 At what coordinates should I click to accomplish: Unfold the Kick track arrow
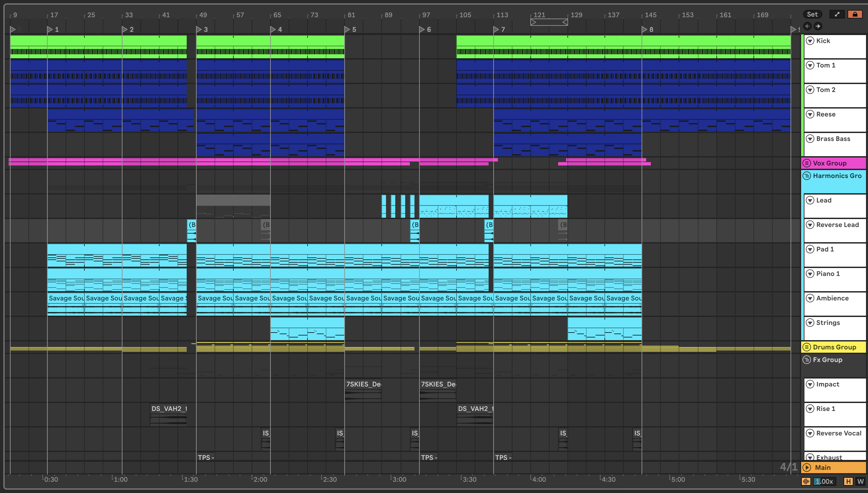[810, 41]
